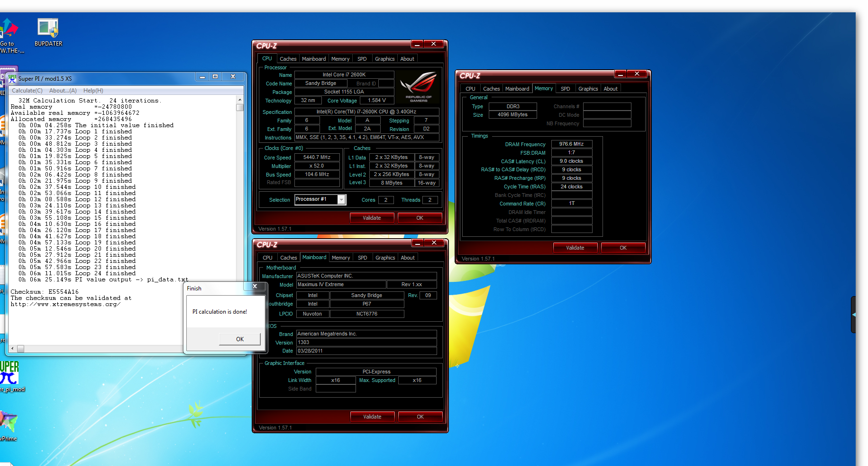Click Validate in bottom CPU-Z Mainboard window
This screenshot has height=466, width=868.
(372, 417)
